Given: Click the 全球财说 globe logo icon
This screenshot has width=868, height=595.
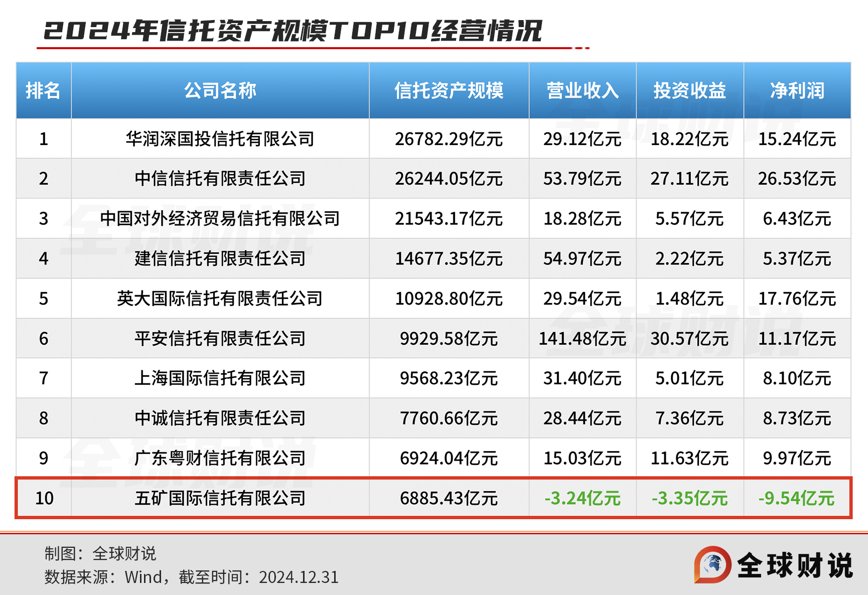Looking at the screenshot, I should pos(713,564).
